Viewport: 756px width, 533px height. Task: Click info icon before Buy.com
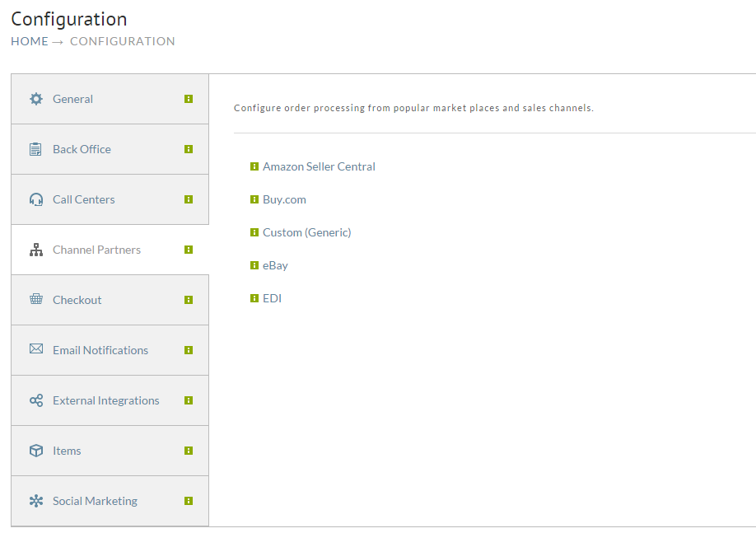[254, 199]
